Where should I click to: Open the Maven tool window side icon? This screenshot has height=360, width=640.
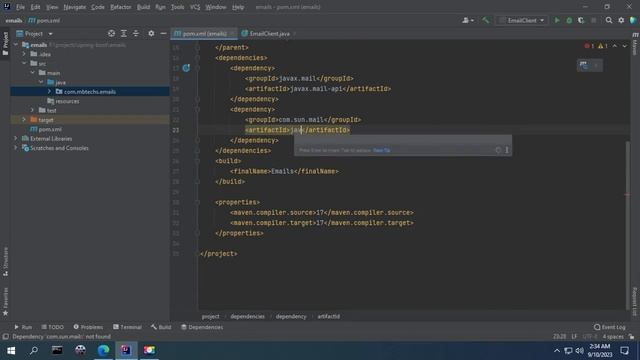(635, 45)
